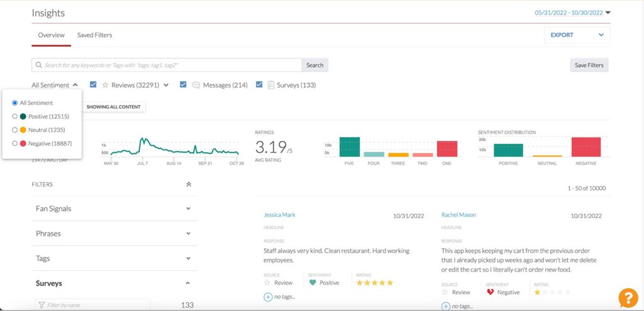This screenshot has width=644, height=311.
Task: Expand the Phrases filter section
Action: click(x=114, y=234)
